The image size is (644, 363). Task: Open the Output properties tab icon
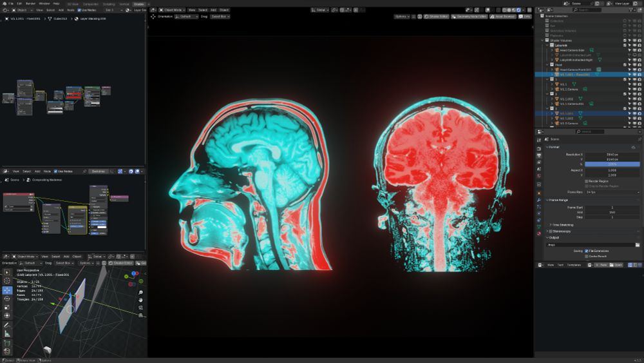539,155
